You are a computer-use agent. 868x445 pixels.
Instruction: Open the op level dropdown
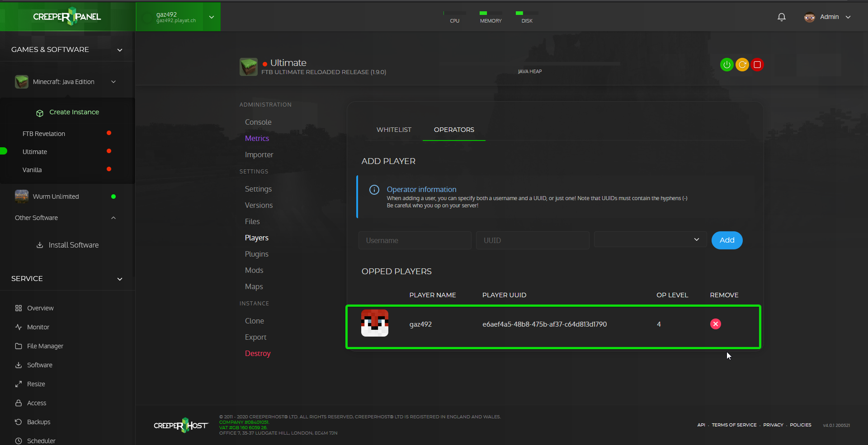tap(650, 240)
